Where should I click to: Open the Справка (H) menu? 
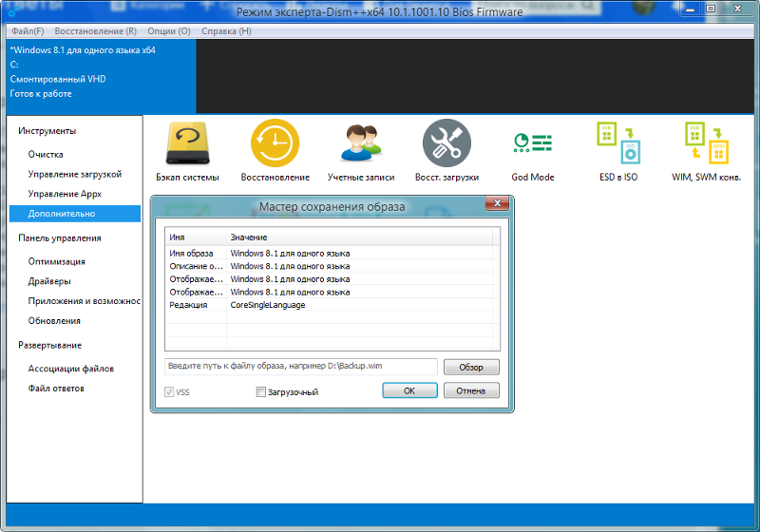tap(226, 31)
